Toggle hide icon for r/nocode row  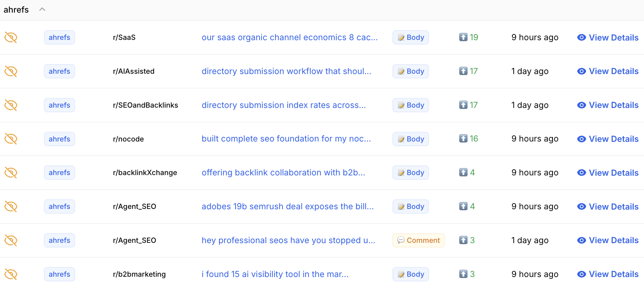11,139
